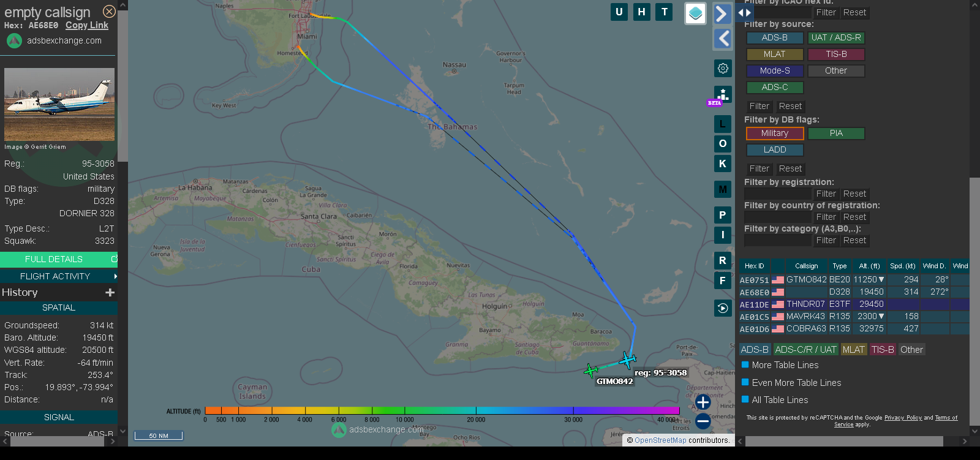Click the aircraft photo thumbnail

point(59,104)
